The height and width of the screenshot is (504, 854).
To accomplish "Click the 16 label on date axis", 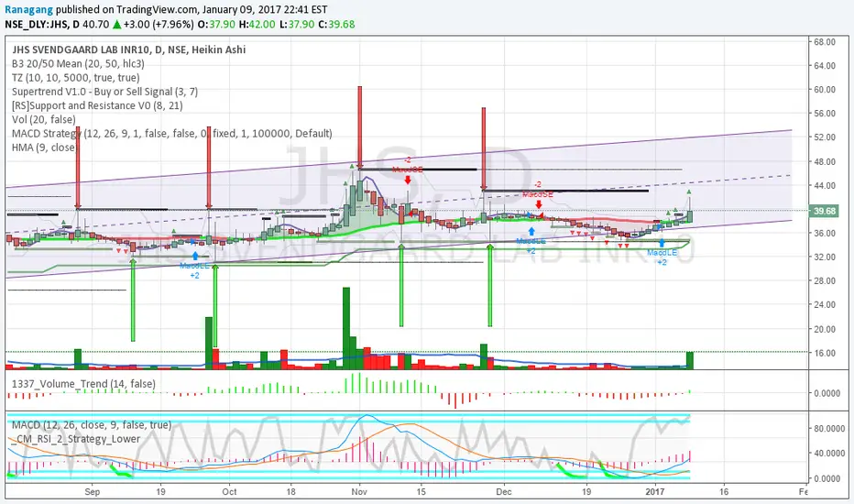I will (x=724, y=492).
